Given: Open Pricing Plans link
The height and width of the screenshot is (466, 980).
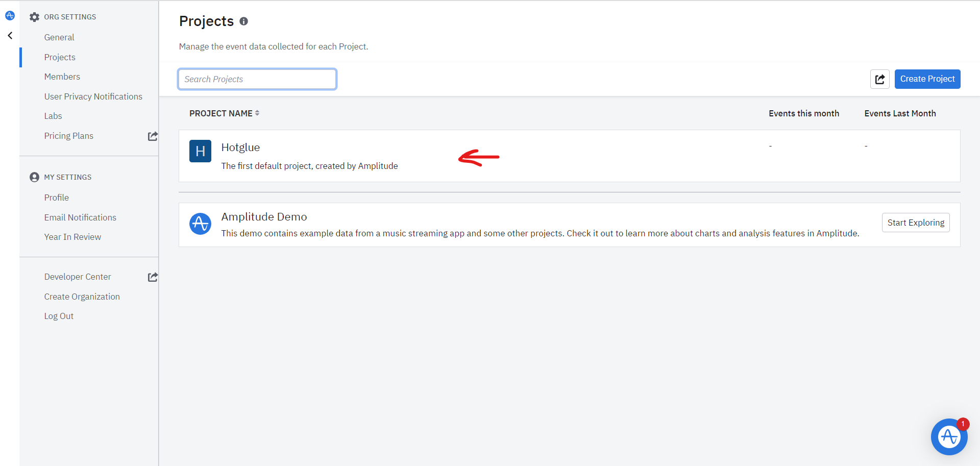Looking at the screenshot, I should tap(69, 136).
